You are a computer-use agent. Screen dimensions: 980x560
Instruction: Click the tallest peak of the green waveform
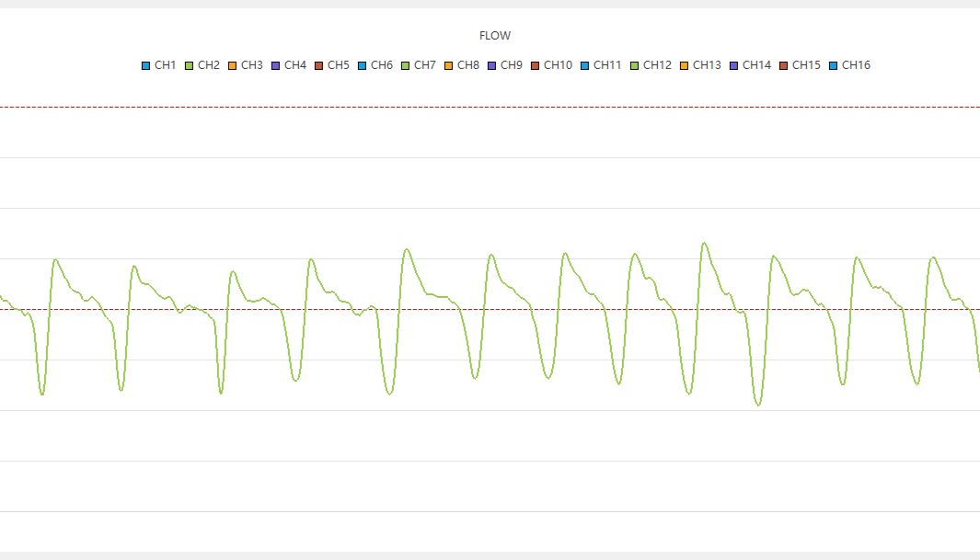click(x=704, y=243)
